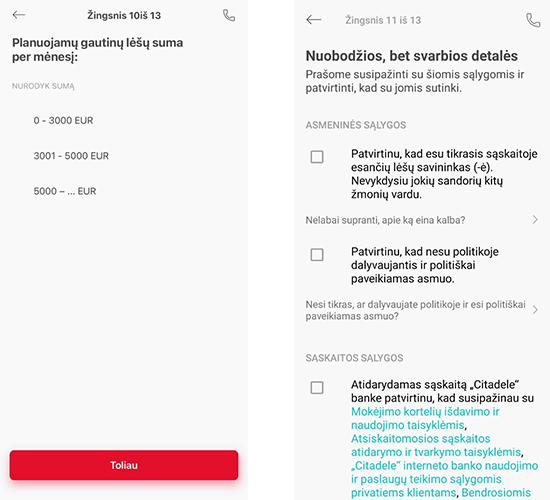Select the 3001 - 5000 EUR option
The width and height of the screenshot is (550, 500).
point(71,156)
